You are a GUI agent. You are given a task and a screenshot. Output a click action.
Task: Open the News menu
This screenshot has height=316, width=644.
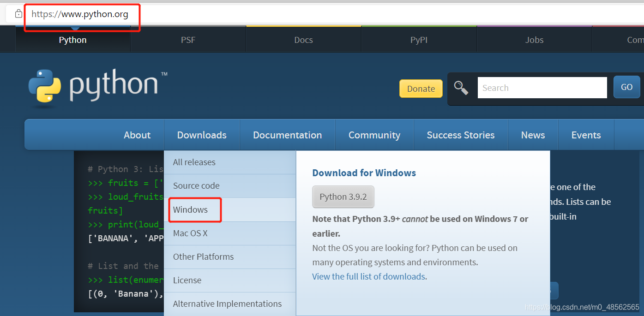[533, 135]
